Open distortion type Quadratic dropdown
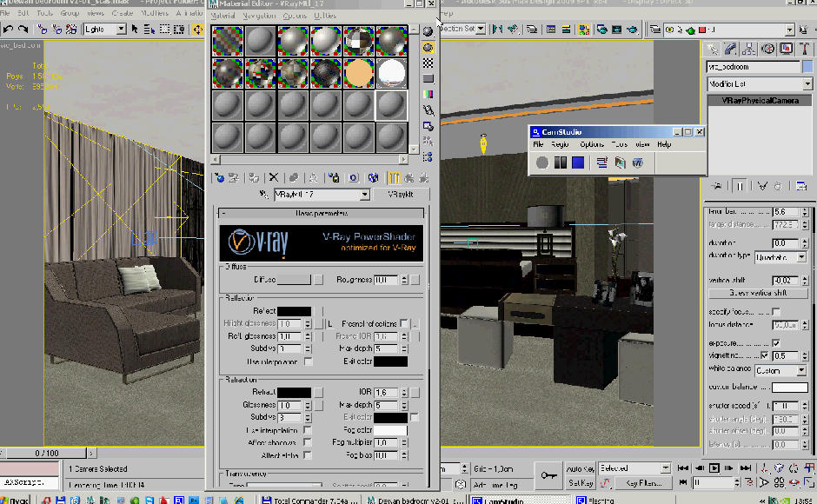This screenshot has width=817, height=504. pyautogui.click(x=801, y=257)
